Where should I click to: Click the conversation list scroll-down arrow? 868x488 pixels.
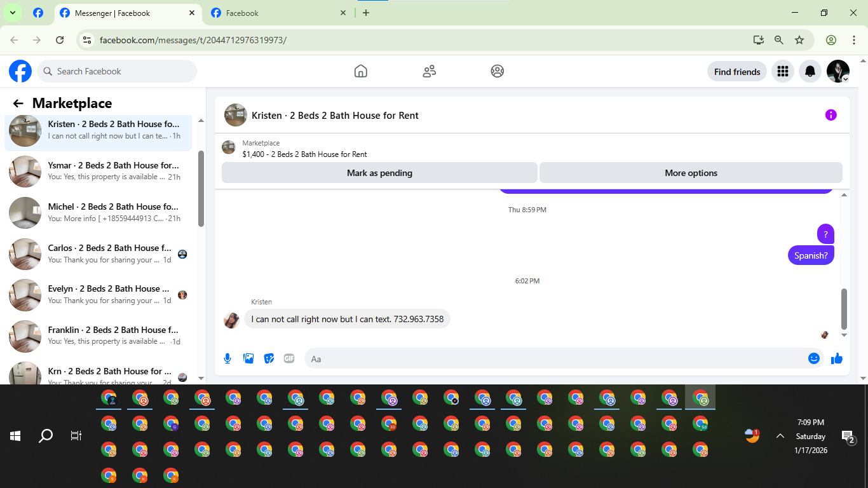[x=201, y=378]
